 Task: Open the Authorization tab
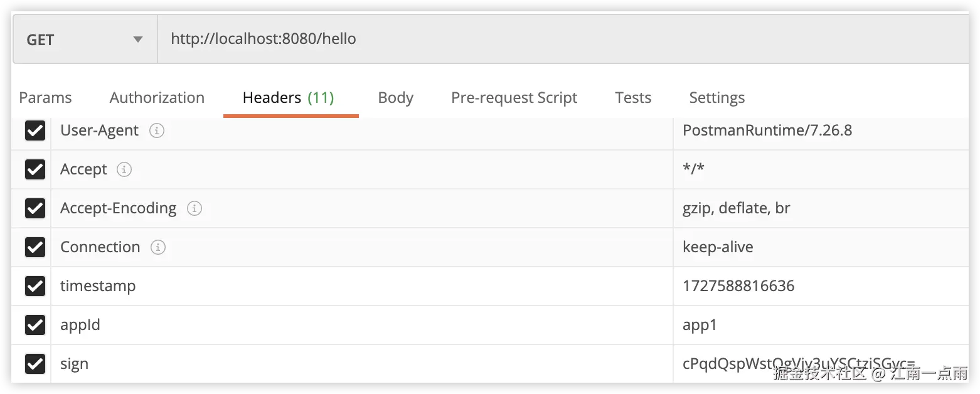click(157, 98)
